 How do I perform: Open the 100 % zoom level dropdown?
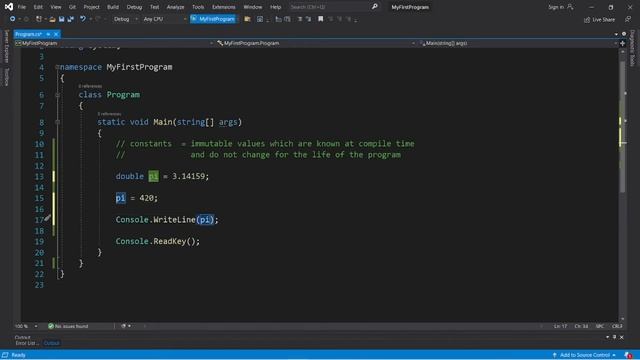[x=36, y=326]
